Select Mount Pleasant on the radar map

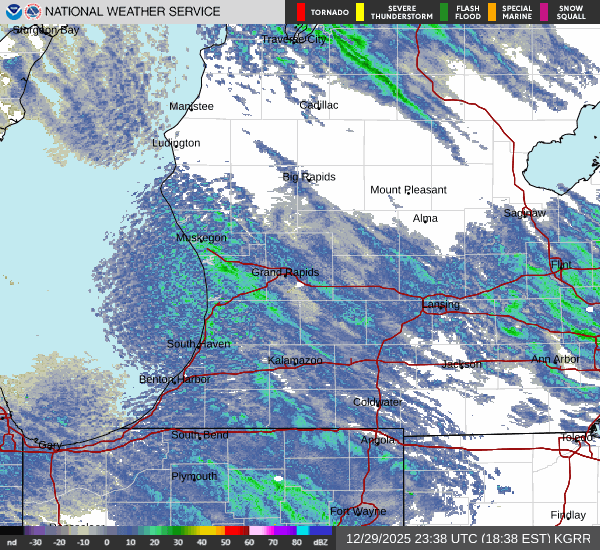point(408,190)
